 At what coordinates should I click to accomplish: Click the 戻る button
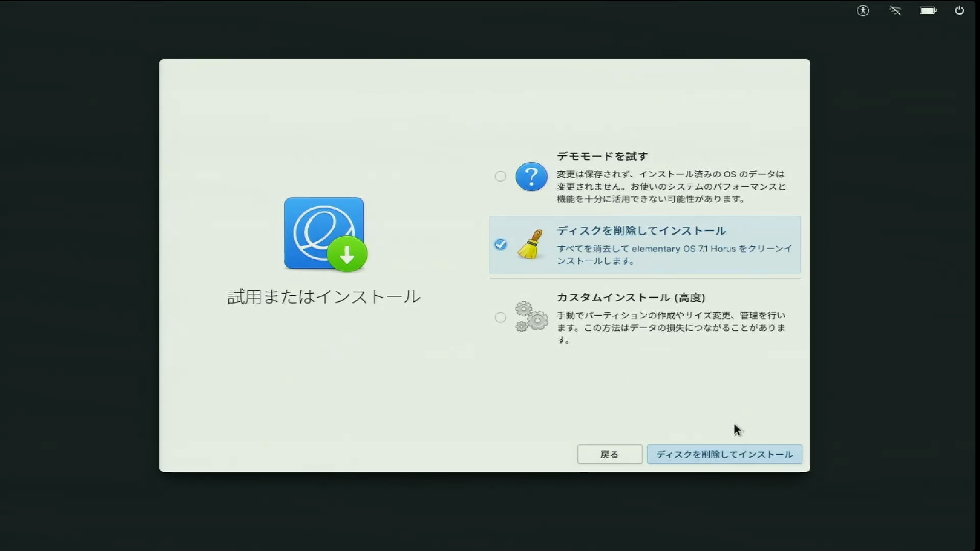pos(609,454)
